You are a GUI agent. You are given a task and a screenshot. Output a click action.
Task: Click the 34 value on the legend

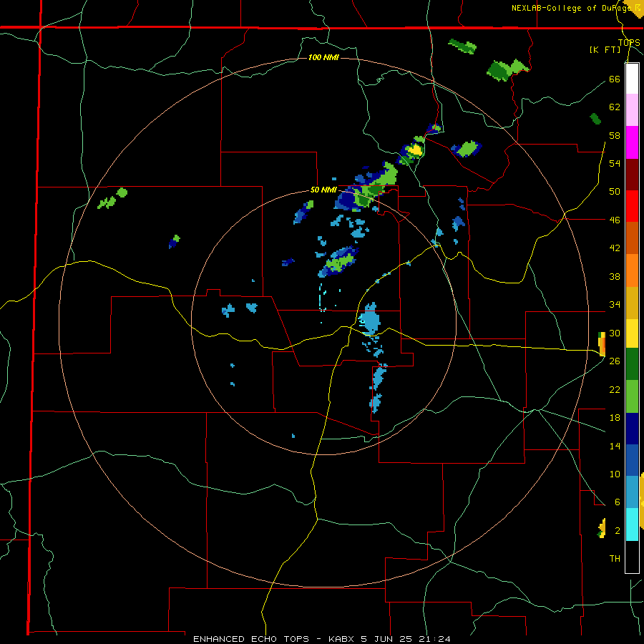(x=615, y=305)
